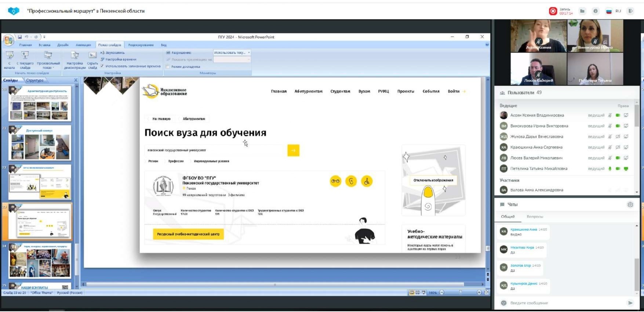
Task: Open the 'Разрешение' resolution dropdown
Action: (232, 53)
